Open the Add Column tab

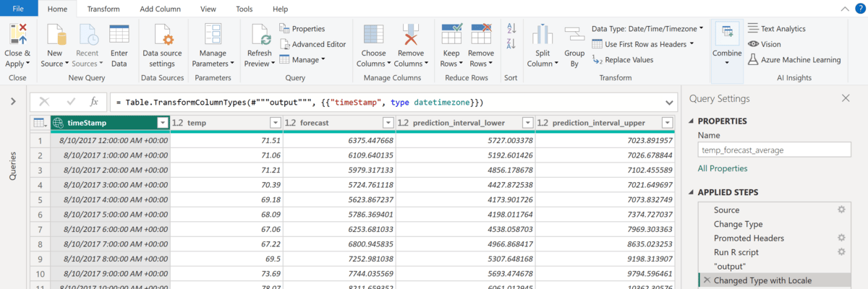click(161, 9)
